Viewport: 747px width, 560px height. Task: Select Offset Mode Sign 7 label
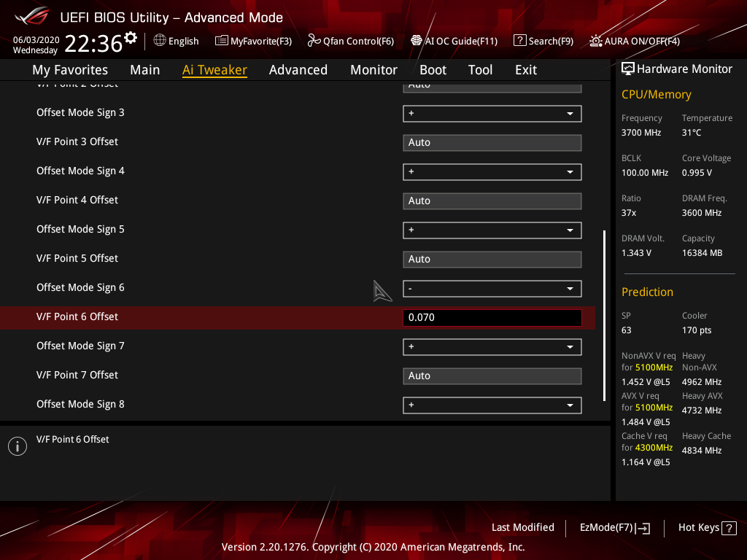(x=80, y=346)
